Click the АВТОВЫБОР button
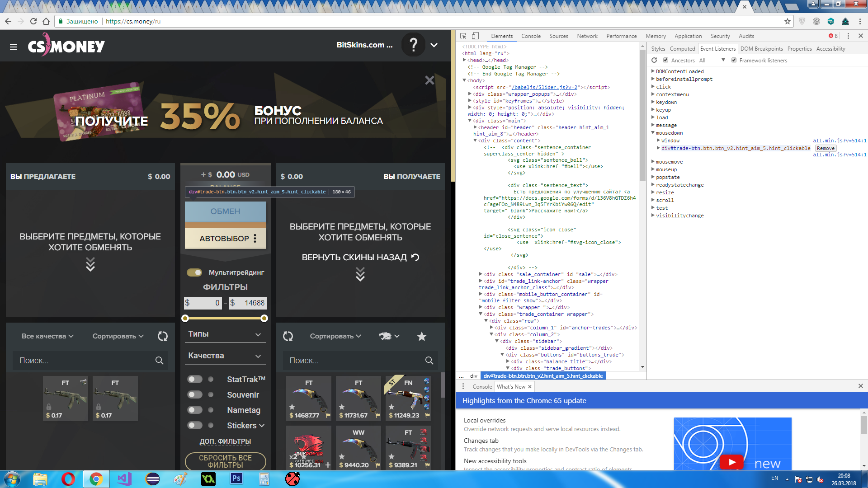The image size is (868, 488). pyautogui.click(x=225, y=239)
